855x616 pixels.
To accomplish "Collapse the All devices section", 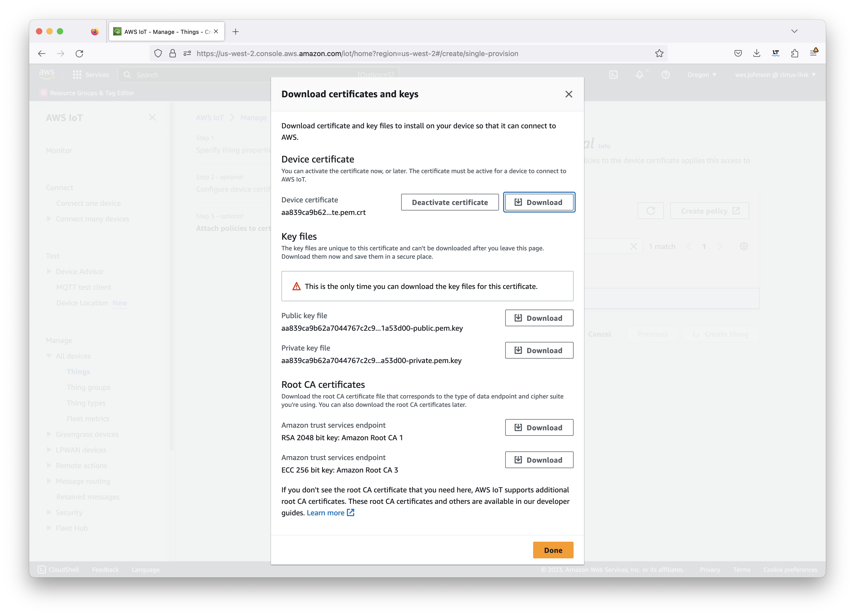I will pyautogui.click(x=49, y=356).
